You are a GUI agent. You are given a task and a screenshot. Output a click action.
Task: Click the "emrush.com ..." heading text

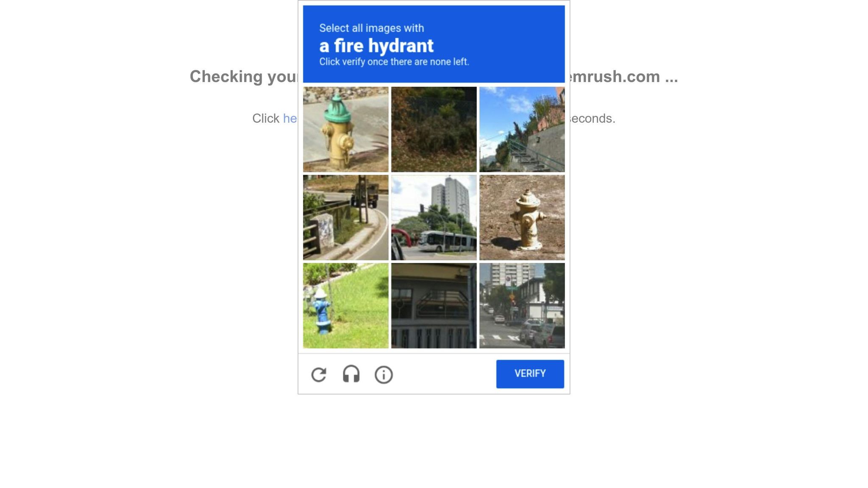pos(624,77)
